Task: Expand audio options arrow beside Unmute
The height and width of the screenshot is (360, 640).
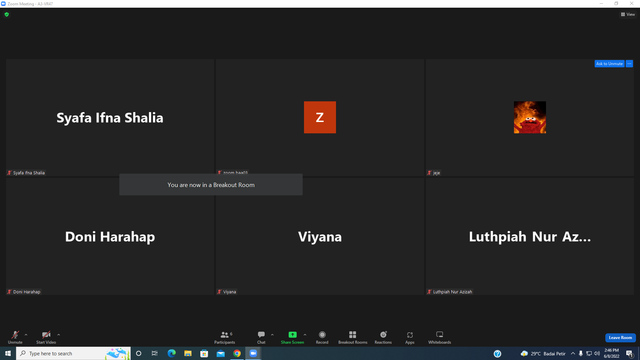Action: [x=26, y=335]
